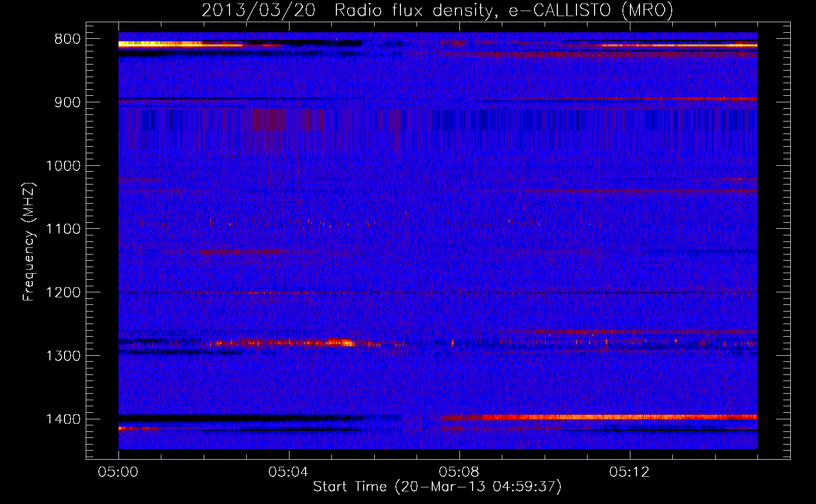Image resolution: width=816 pixels, height=504 pixels.
Task: Select the 800 frequency tick label
Action: tap(67, 39)
